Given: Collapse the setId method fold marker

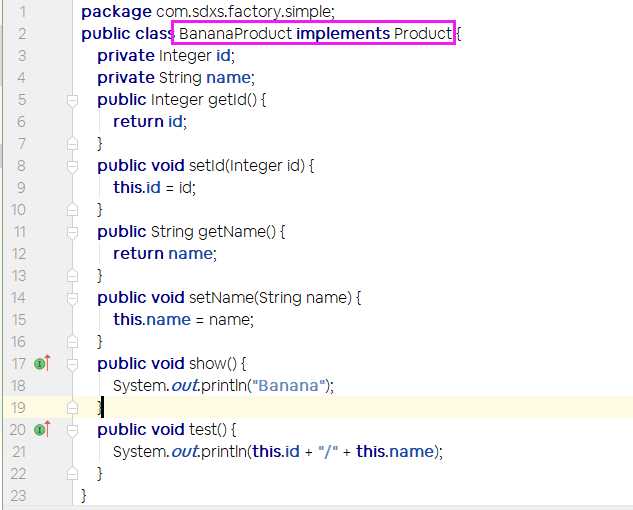Looking at the screenshot, I should coord(72,166).
